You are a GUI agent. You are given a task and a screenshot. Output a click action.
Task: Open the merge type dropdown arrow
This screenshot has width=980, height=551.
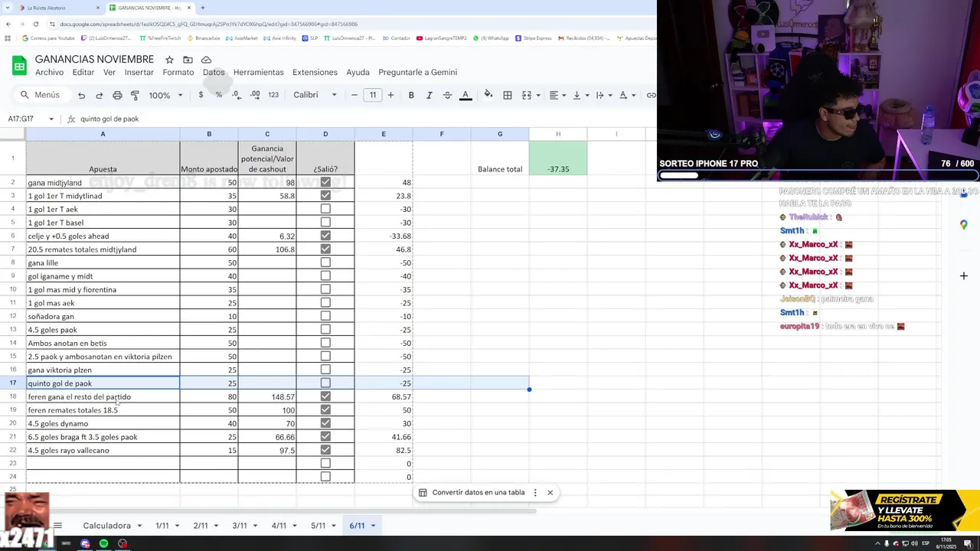[x=538, y=95]
